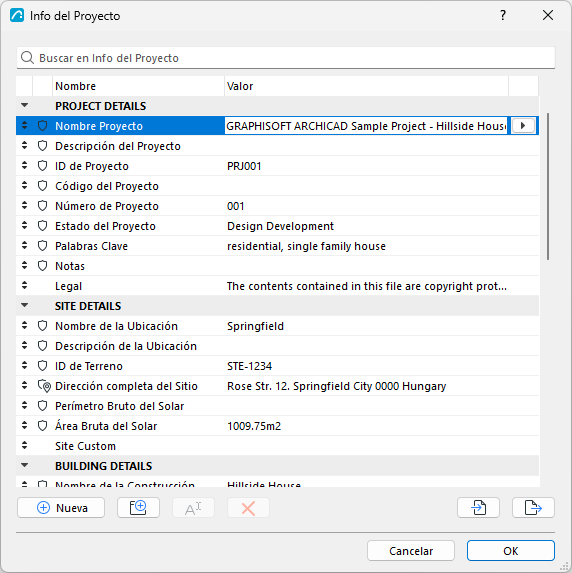Collapse the BUILDING DETAILS group
The height and width of the screenshot is (573, 572).
coord(24,465)
